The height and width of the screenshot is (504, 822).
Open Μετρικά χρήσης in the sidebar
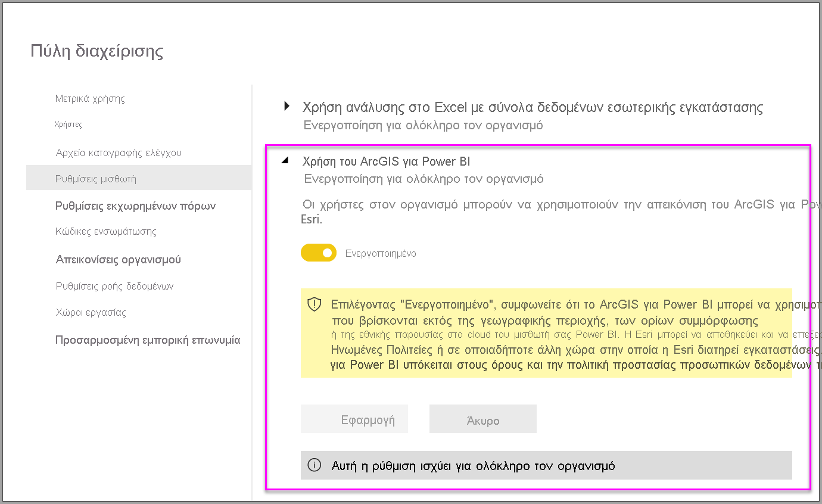(90, 98)
